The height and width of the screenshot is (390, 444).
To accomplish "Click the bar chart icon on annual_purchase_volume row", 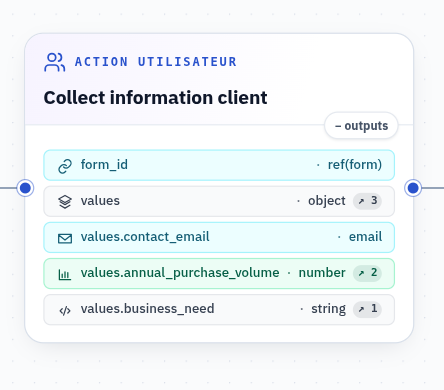I will pyautogui.click(x=65, y=274).
